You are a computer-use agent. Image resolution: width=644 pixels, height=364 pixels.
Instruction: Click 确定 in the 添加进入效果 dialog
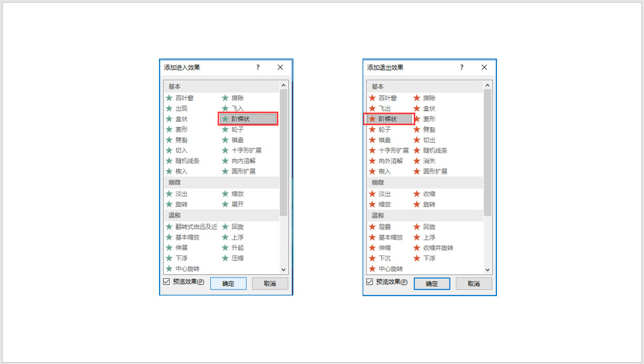pyautogui.click(x=228, y=283)
